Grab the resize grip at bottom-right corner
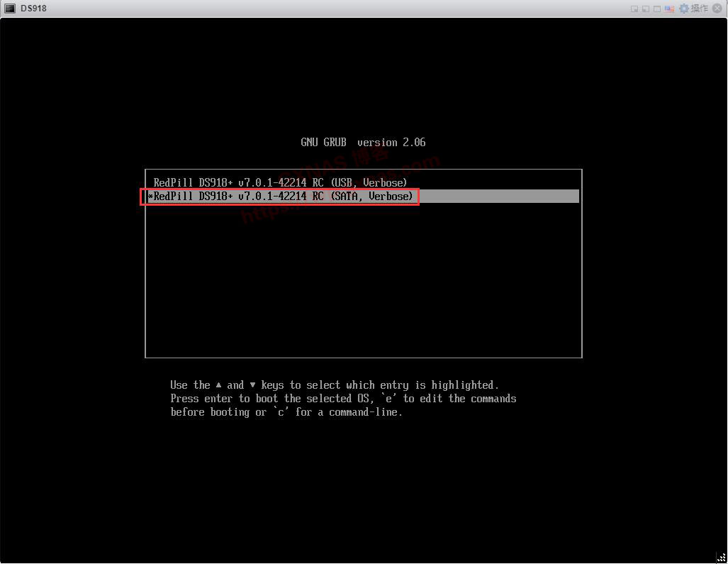 point(721,557)
